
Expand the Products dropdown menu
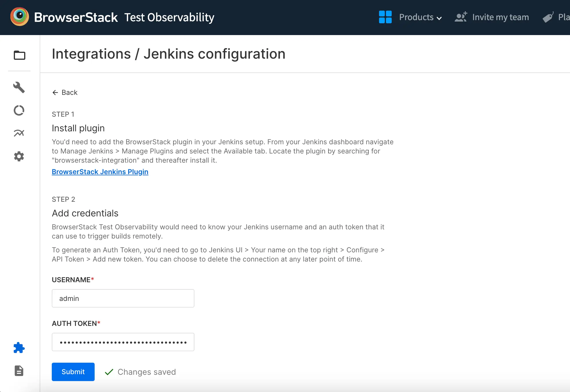pos(420,17)
